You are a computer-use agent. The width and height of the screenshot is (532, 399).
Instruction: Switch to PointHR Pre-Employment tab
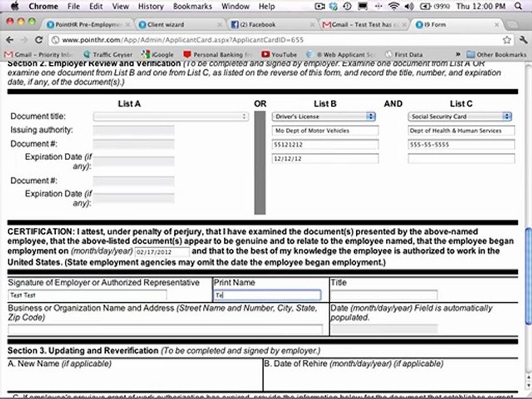tap(88, 24)
